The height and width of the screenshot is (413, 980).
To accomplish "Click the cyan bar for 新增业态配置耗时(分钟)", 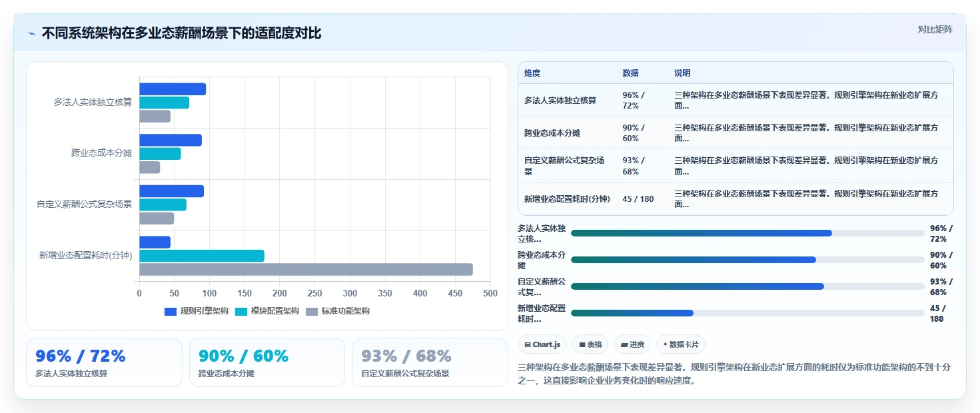I will pos(202,256).
